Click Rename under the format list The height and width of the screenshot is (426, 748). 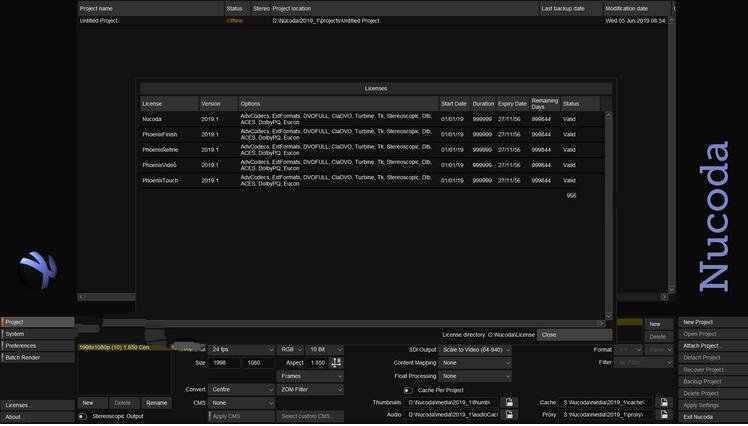point(156,403)
